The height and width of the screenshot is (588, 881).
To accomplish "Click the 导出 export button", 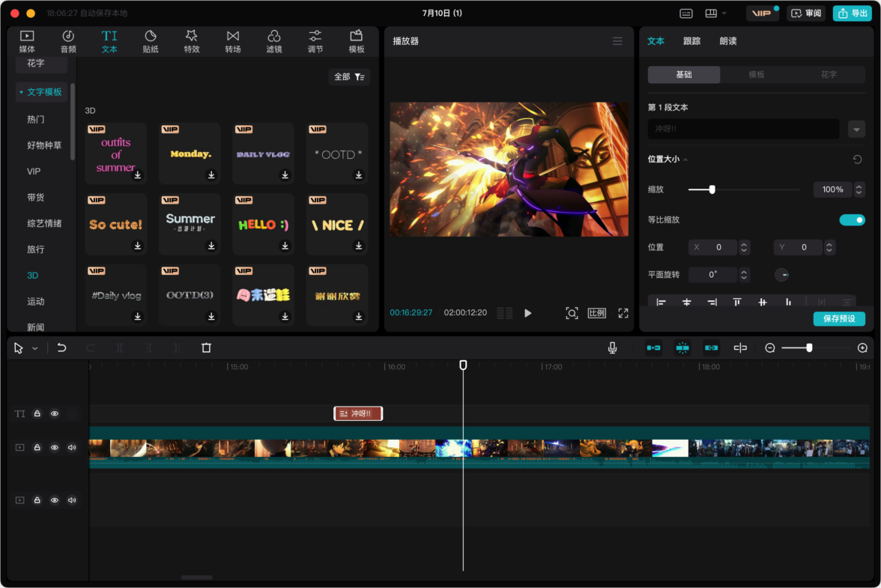I will [x=853, y=13].
